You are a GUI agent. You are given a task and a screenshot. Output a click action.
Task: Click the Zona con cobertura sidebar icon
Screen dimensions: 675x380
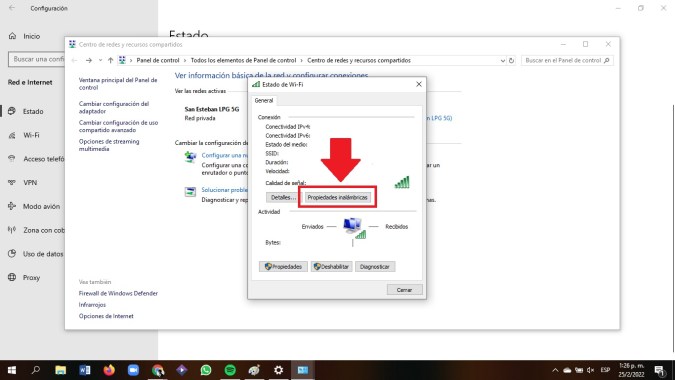tap(12, 230)
